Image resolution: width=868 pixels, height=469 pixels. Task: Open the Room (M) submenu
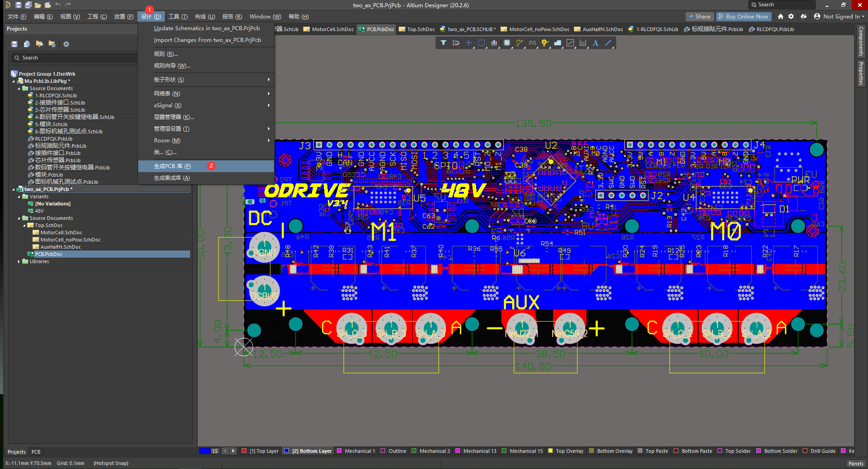(206, 141)
